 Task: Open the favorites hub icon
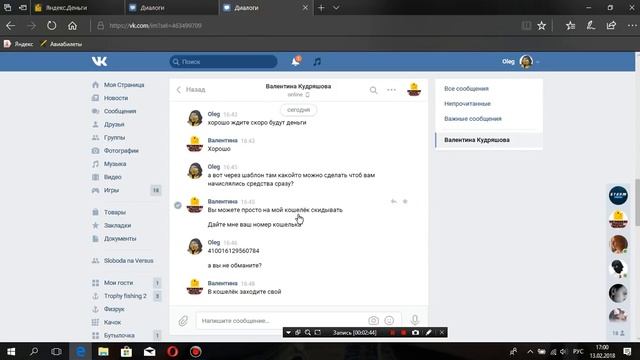click(570, 26)
